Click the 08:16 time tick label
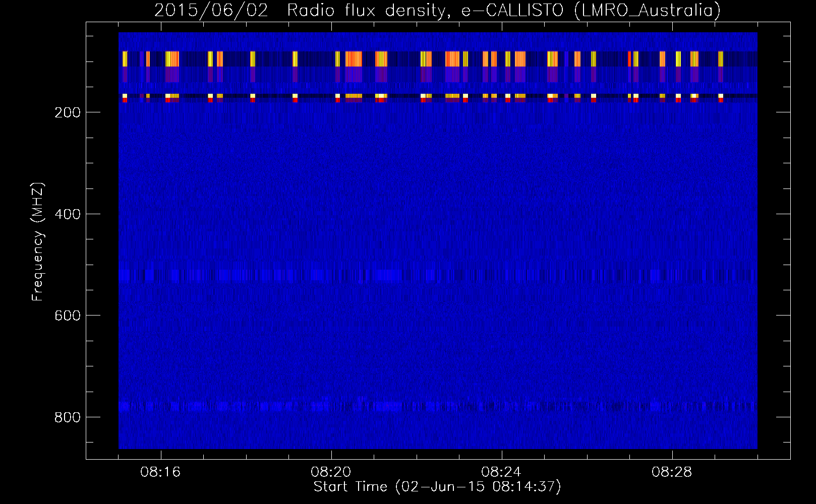Screen dimensions: 816x504 161,472
